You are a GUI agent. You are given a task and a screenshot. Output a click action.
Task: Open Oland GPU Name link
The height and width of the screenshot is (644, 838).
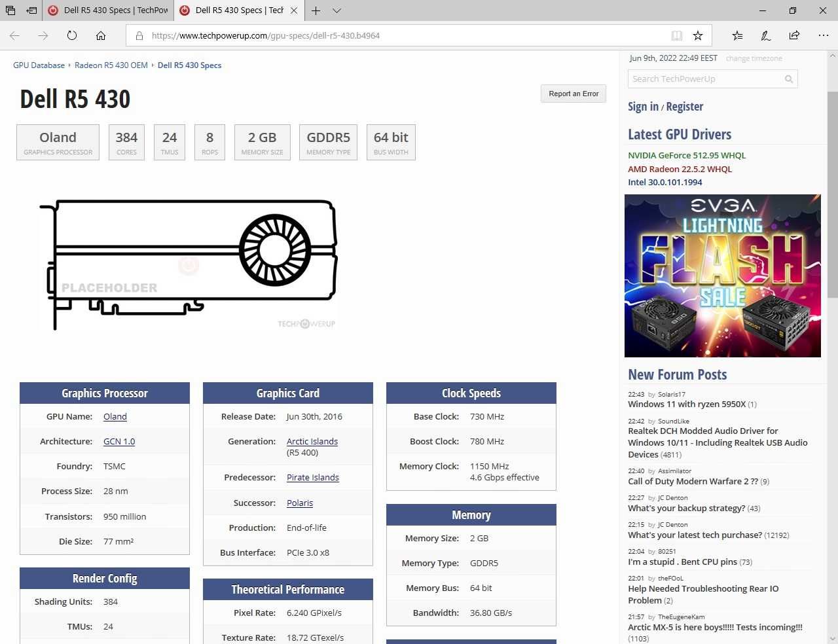tap(115, 417)
